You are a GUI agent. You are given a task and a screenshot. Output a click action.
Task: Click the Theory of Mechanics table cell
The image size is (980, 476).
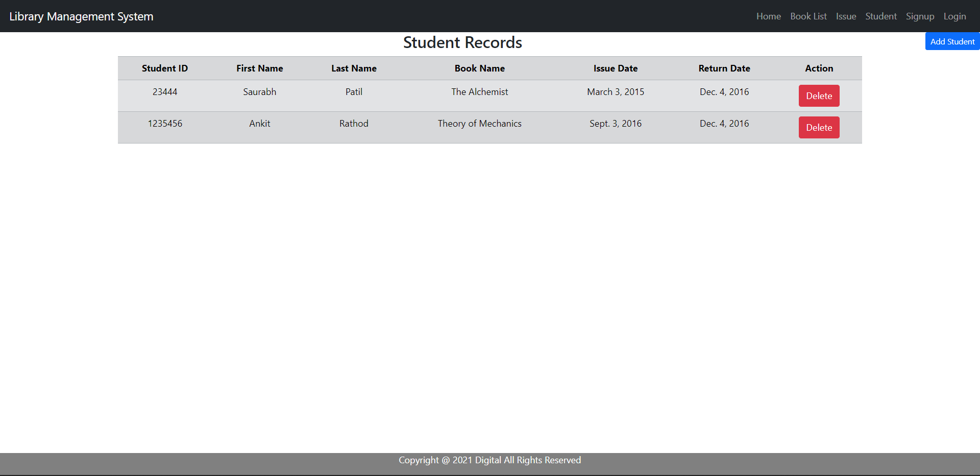click(479, 123)
